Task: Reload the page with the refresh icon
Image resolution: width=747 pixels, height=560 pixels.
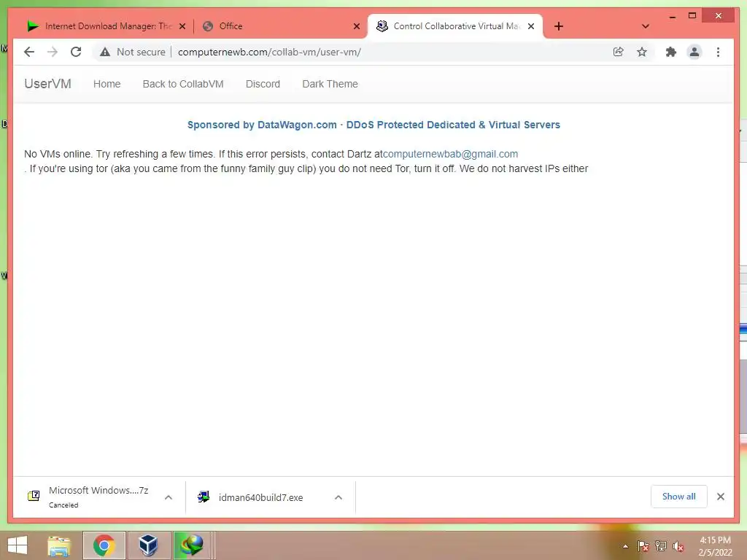Action: (x=76, y=52)
